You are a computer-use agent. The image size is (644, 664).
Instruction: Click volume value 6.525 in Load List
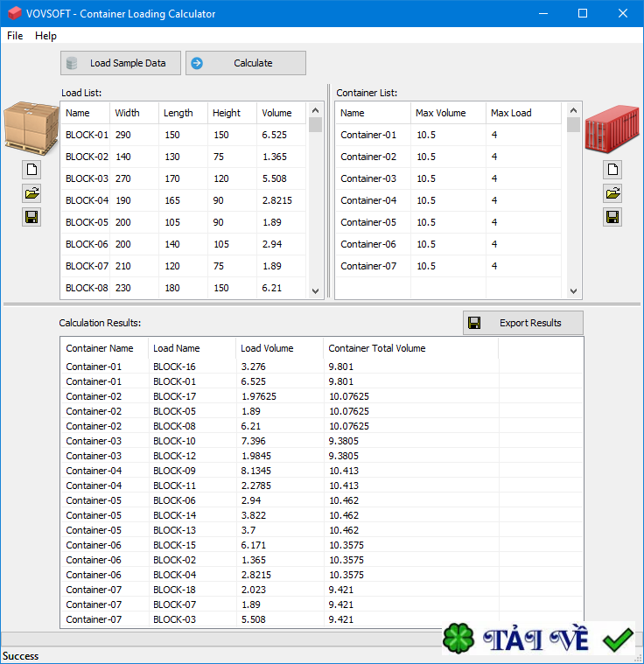click(x=274, y=135)
